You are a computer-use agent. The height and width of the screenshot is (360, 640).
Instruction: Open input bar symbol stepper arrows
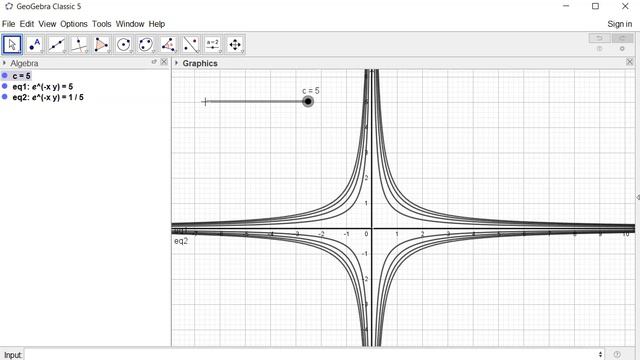point(600,354)
